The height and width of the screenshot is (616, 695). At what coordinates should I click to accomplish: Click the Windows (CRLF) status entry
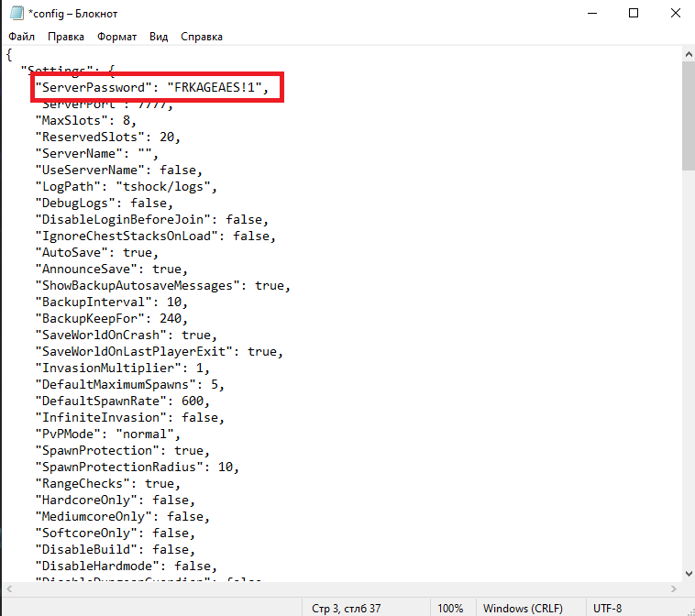523,609
